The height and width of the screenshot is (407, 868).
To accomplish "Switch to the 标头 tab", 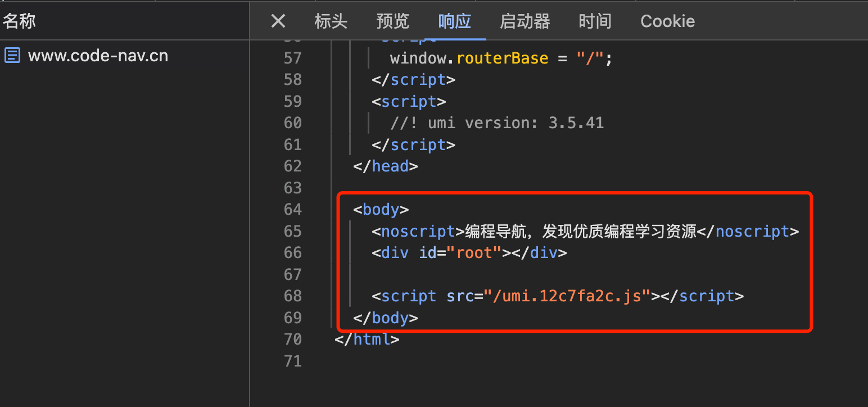I will (x=331, y=21).
